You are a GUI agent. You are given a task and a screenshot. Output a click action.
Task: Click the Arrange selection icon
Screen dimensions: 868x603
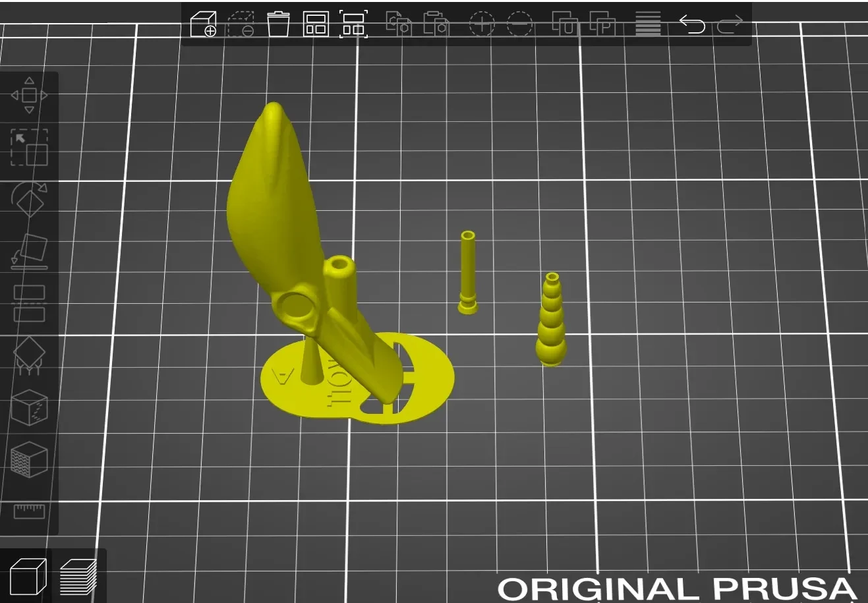click(x=353, y=24)
